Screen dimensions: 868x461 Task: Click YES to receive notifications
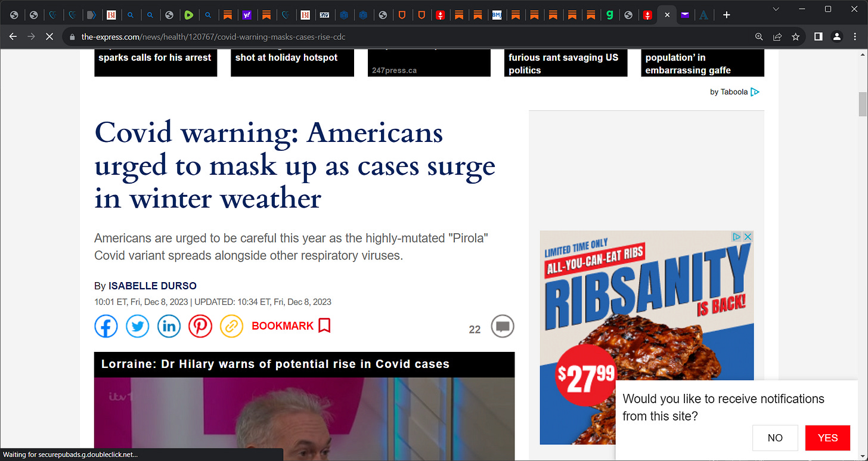click(827, 438)
